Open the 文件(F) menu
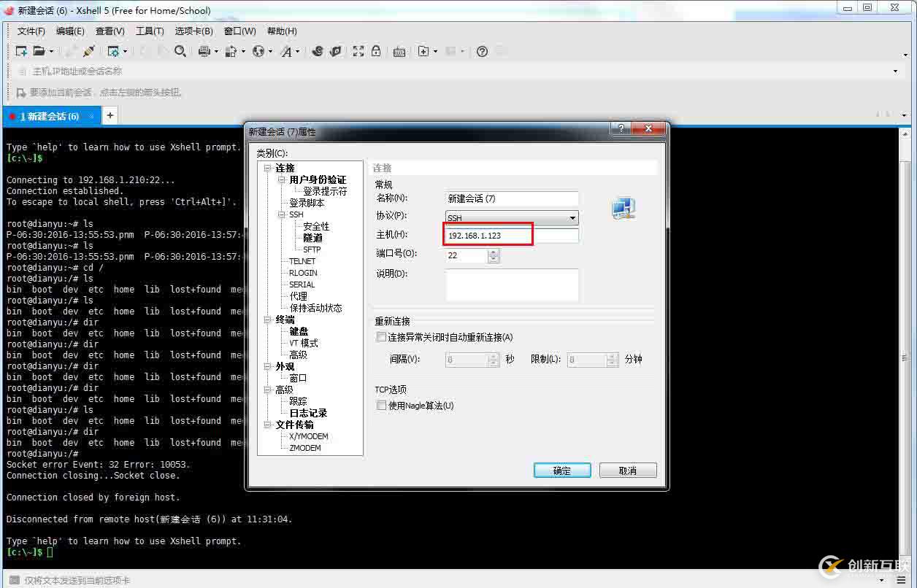 point(31,31)
